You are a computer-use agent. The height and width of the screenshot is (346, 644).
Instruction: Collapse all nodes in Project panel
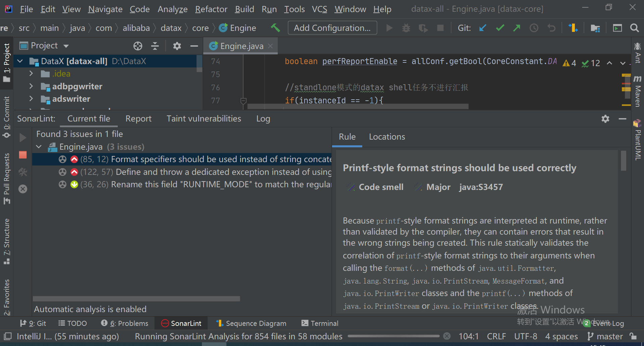tap(155, 46)
